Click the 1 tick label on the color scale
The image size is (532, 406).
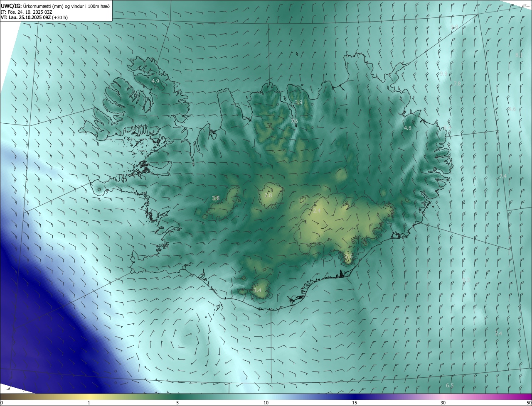click(x=89, y=403)
